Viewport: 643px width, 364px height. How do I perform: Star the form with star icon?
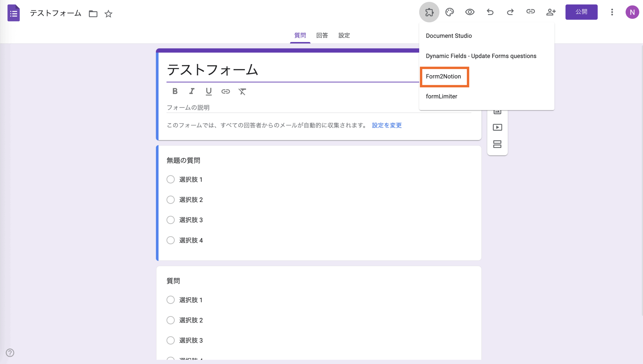[x=108, y=14]
